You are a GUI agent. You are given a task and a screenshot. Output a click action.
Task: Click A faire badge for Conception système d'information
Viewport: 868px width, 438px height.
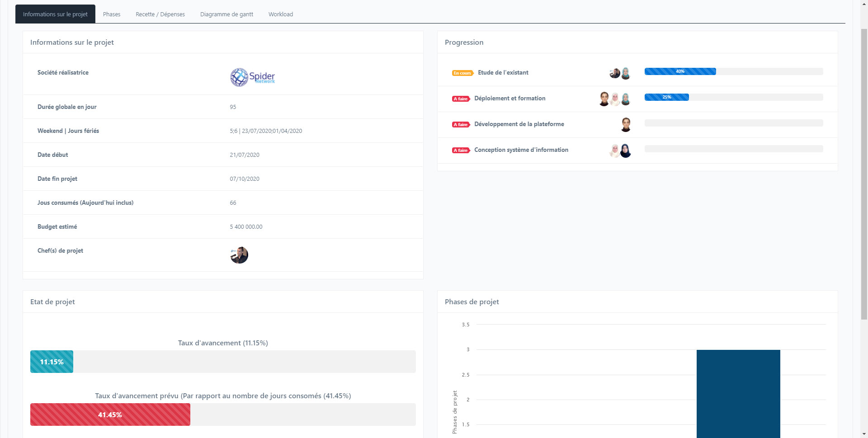tap(461, 150)
